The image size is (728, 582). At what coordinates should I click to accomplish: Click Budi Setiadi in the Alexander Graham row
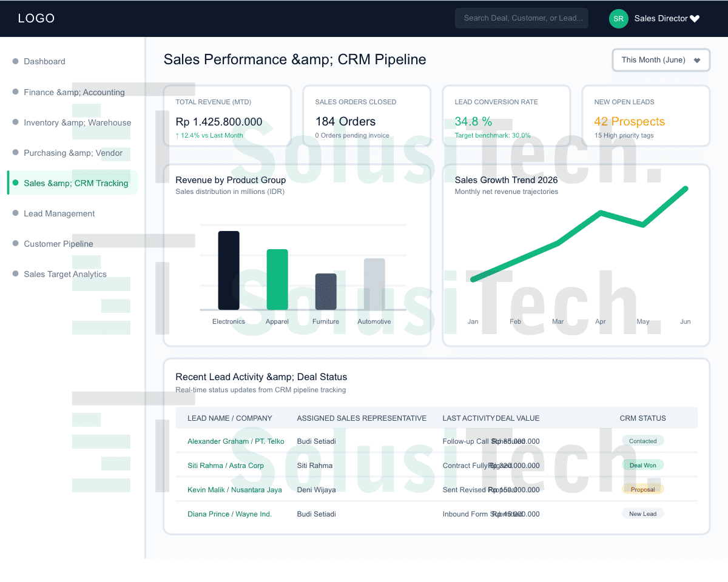tap(316, 441)
